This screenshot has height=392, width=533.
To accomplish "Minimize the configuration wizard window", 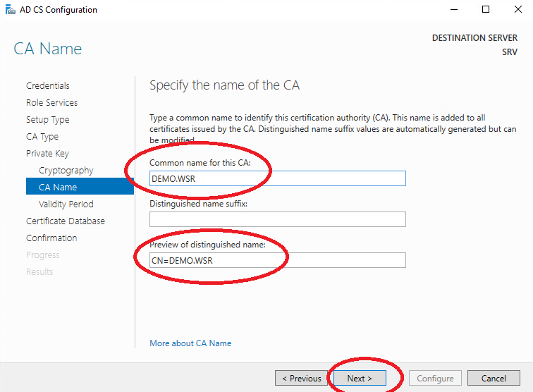I will 454,10.
